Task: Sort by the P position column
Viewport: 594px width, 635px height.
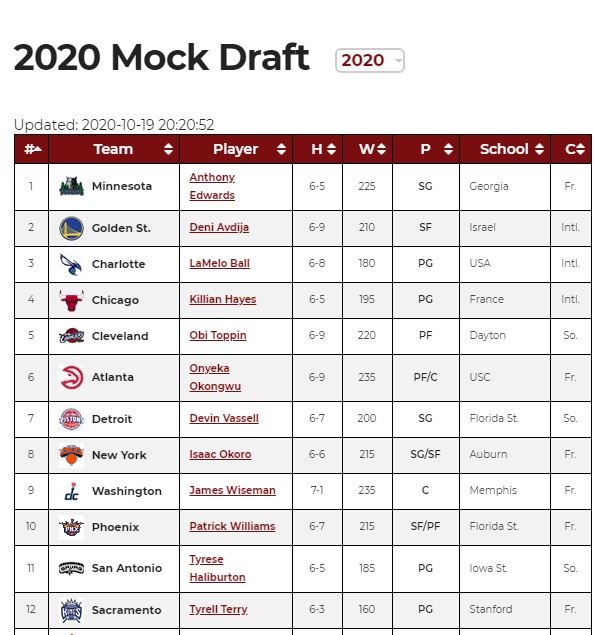Action: (x=426, y=149)
